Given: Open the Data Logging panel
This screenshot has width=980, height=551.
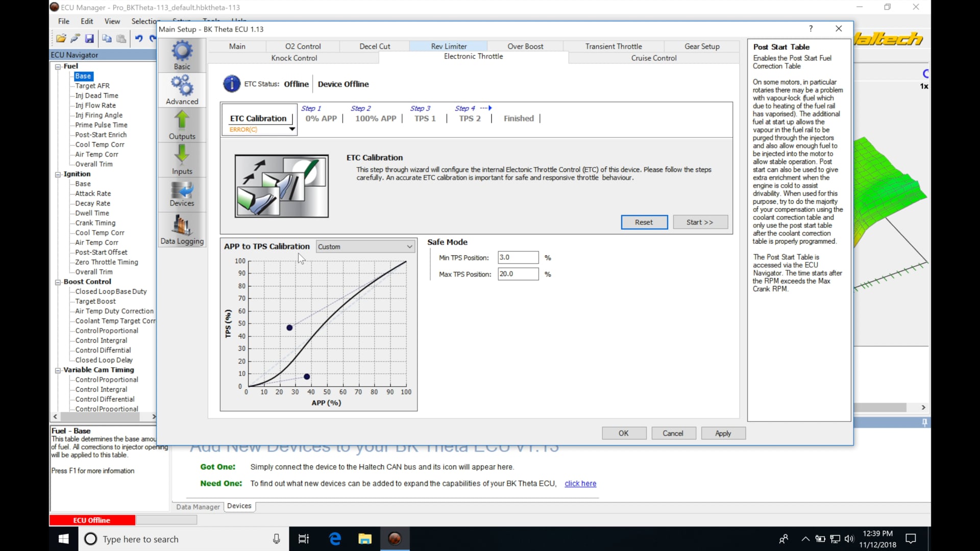Looking at the screenshot, I should [x=182, y=230].
